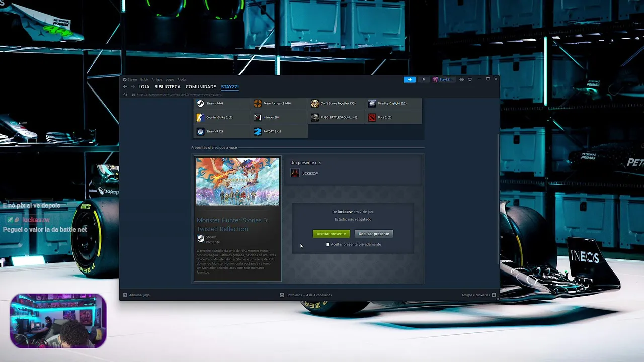
Task: Click the Adicionar jogo plus icon
Action: click(x=125, y=295)
